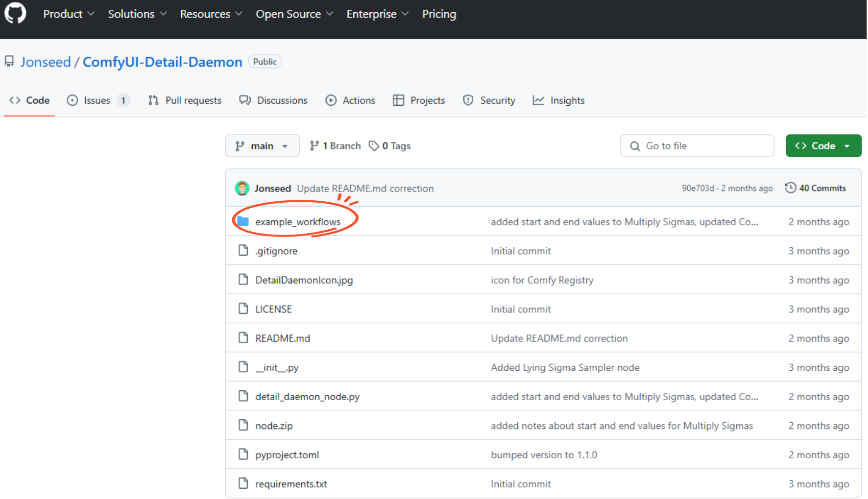Open the pyproject.toml file
The image size is (868, 499).
coord(287,455)
